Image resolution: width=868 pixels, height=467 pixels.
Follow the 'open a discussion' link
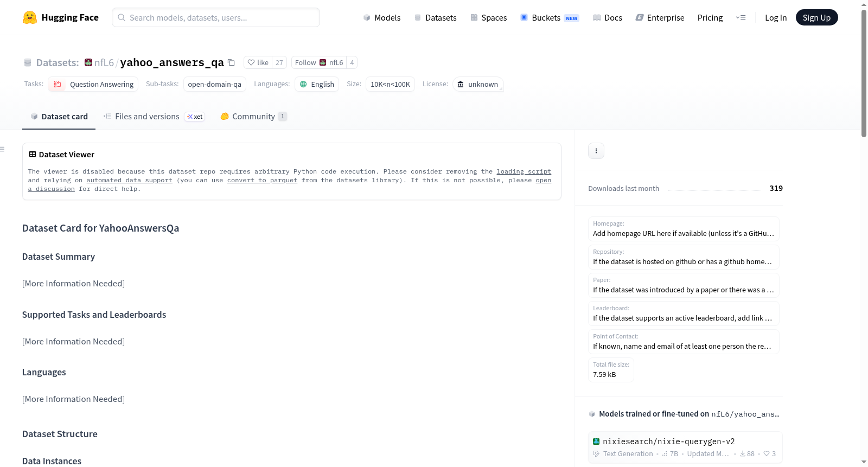[543, 180]
